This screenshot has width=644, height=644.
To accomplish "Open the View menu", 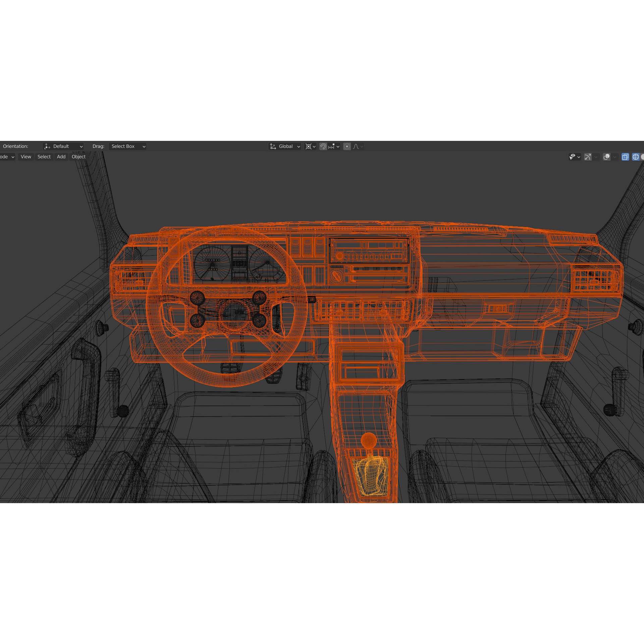I will click(x=25, y=157).
